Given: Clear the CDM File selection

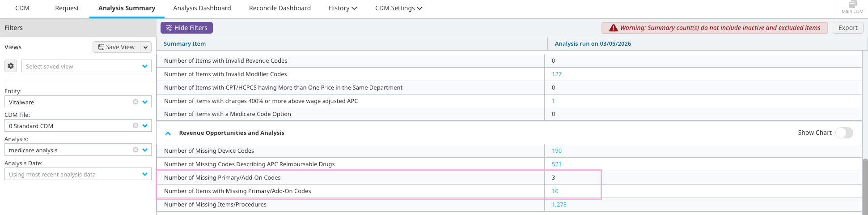Looking at the screenshot, I should point(135,125).
